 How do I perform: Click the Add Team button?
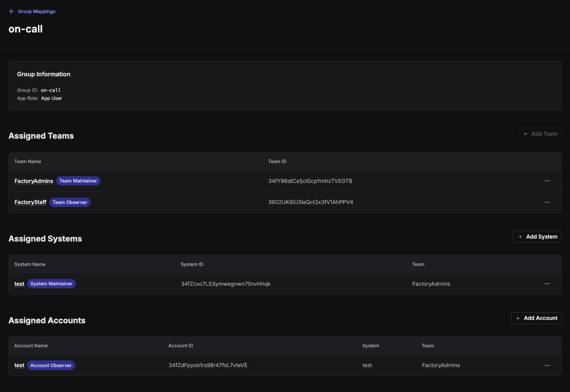click(x=540, y=134)
